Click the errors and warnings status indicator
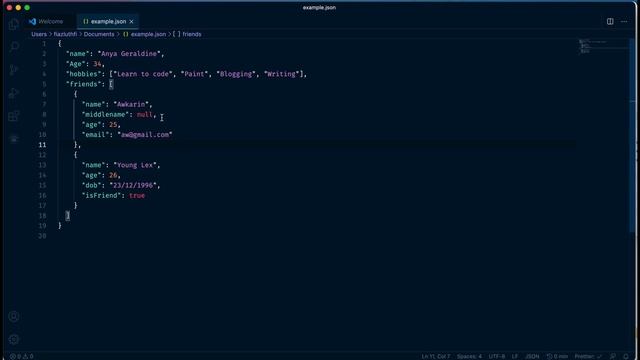 tap(22, 356)
